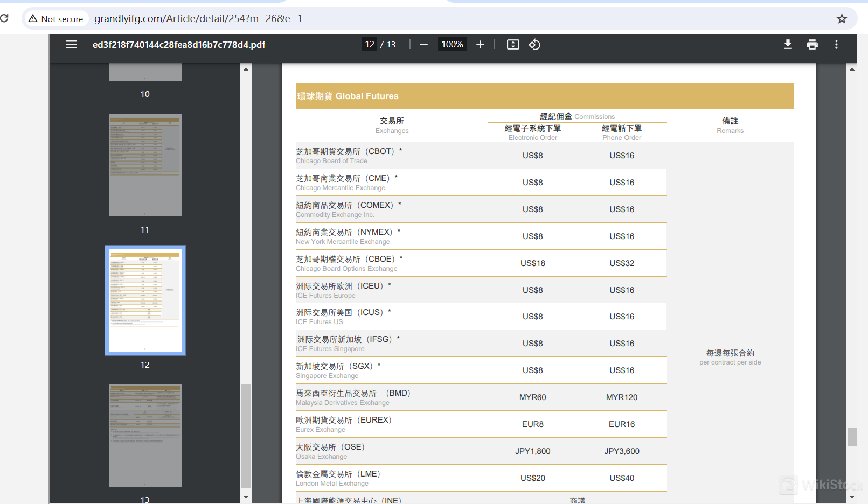Image resolution: width=868 pixels, height=504 pixels.
Task: Click the EUR16 commission value
Action: pyautogui.click(x=622, y=424)
